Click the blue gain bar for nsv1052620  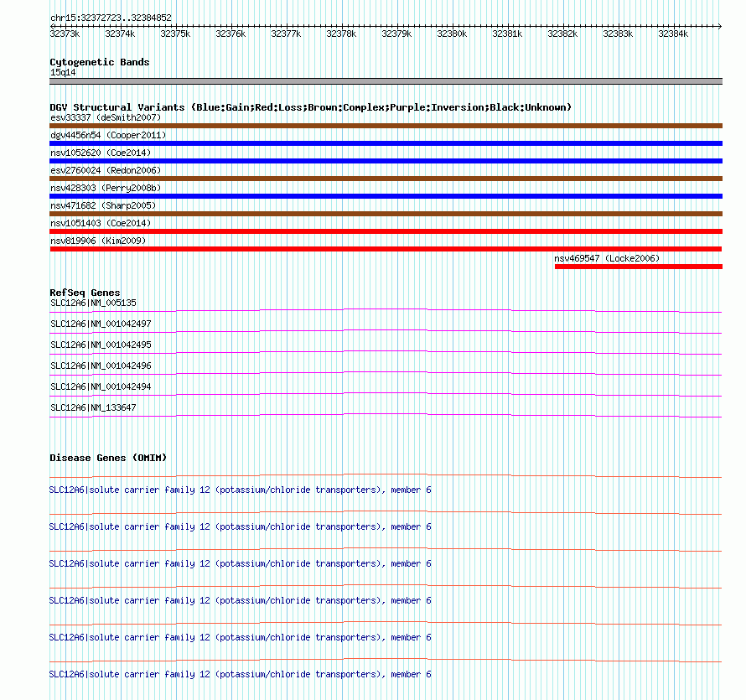point(386,161)
